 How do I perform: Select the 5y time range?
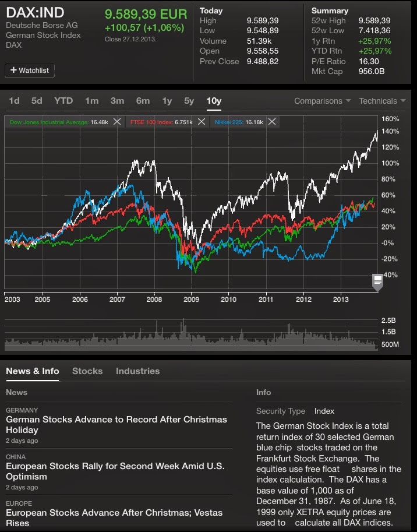189,101
